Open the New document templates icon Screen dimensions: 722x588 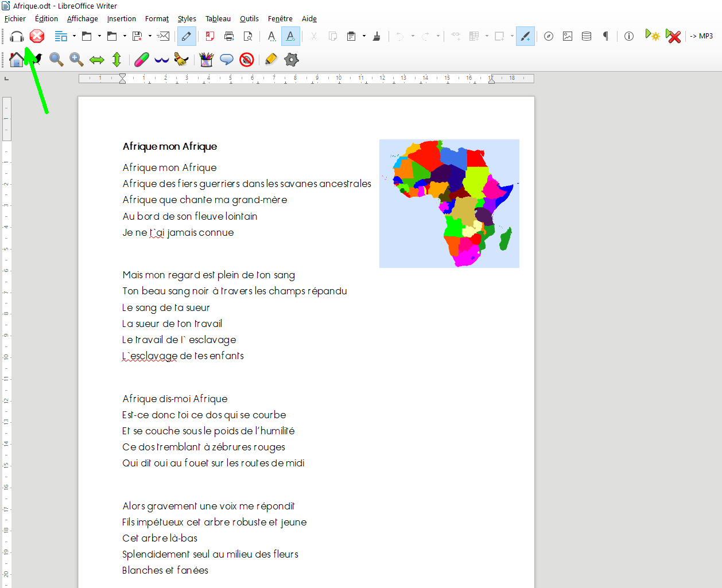(x=61, y=36)
